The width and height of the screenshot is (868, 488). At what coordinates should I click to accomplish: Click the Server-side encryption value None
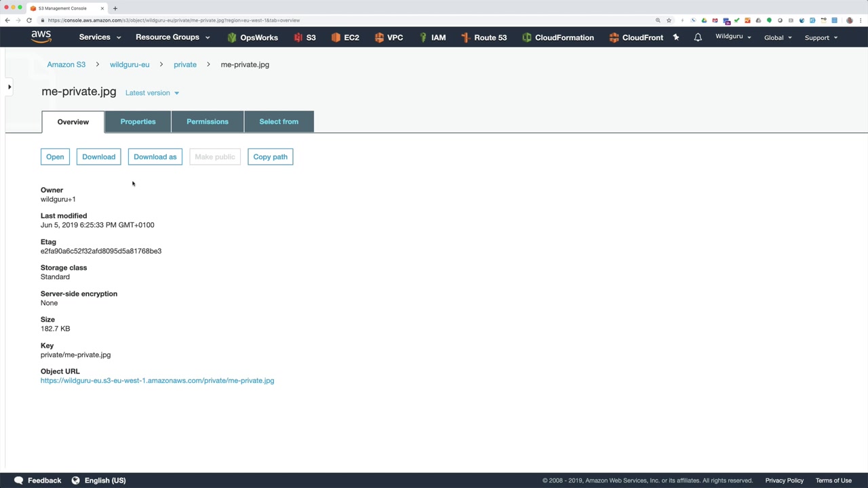click(x=49, y=303)
